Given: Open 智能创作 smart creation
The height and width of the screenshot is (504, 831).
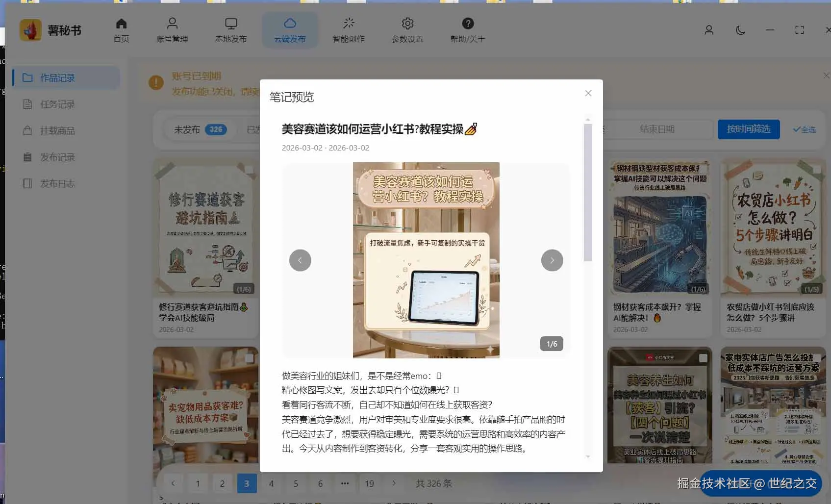Looking at the screenshot, I should coord(349,29).
